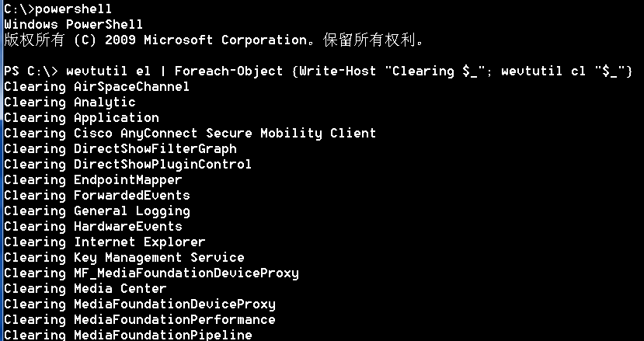Click the MediaFoundationPerformance output line
Image resolution: width=644 pixels, height=341 pixels.
139,319
